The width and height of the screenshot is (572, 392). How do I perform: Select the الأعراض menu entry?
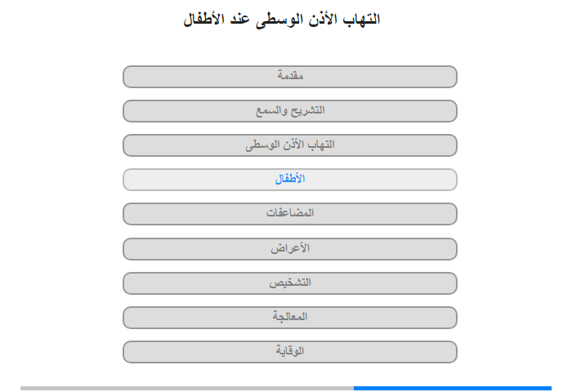289,249
